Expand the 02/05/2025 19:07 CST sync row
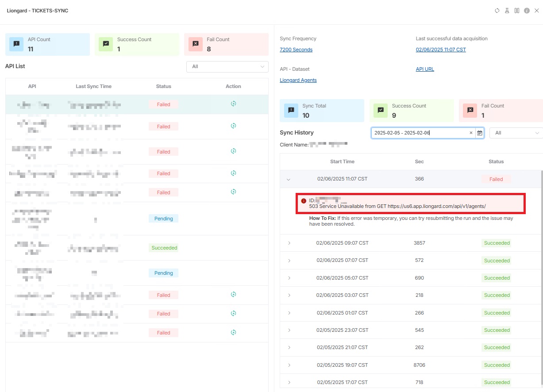 point(289,365)
